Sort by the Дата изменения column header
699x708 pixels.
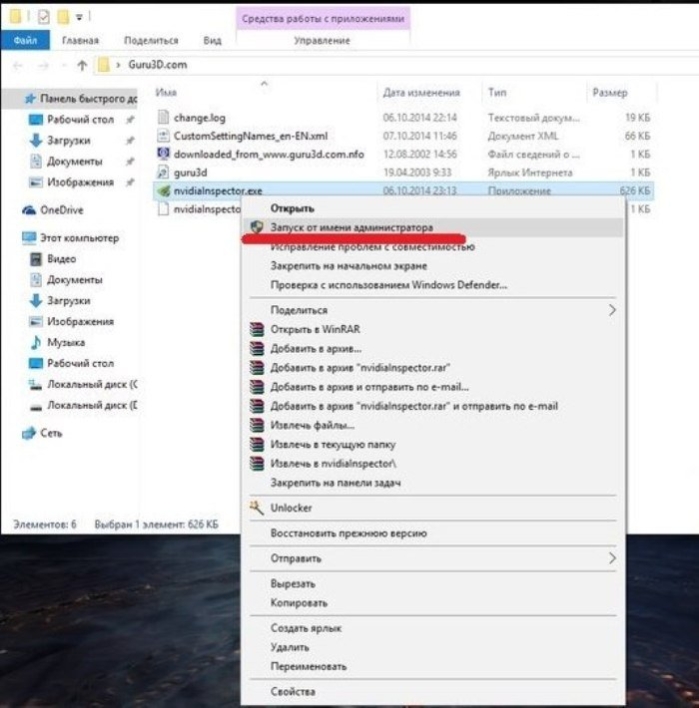pos(421,93)
